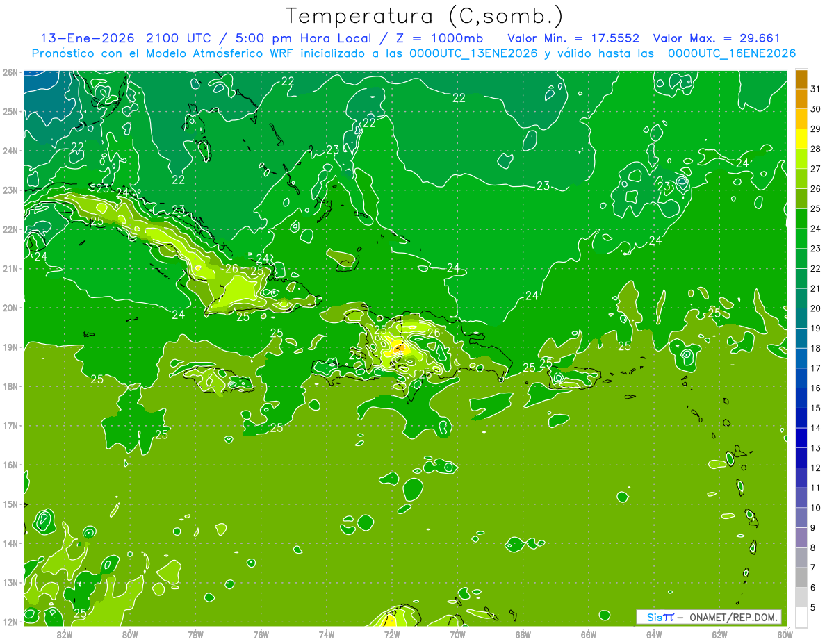The width and height of the screenshot is (834, 644).
Task: Click the "78W" longitude axis label
Action: (x=195, y=634)
